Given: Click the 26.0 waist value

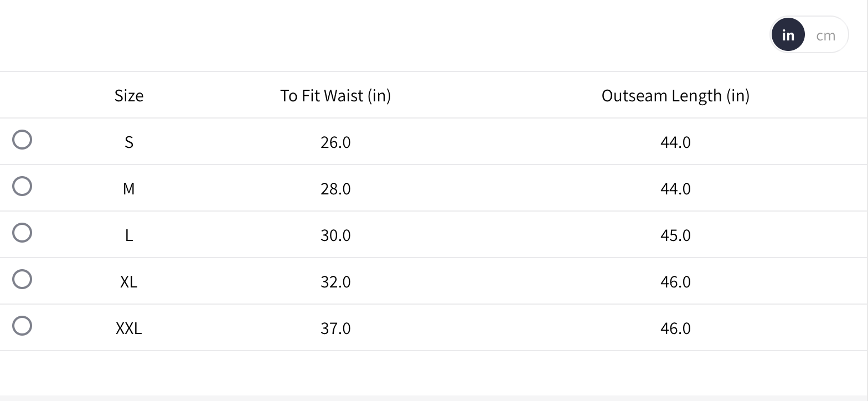Looking at the screenshot, I should pos(335,142).
